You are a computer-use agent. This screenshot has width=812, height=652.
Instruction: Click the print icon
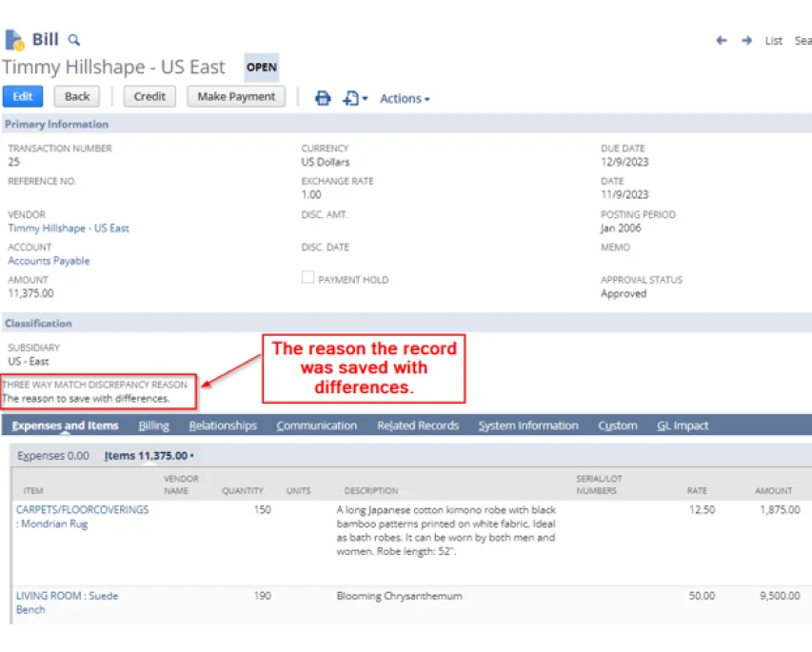click(x=323, y=98)
